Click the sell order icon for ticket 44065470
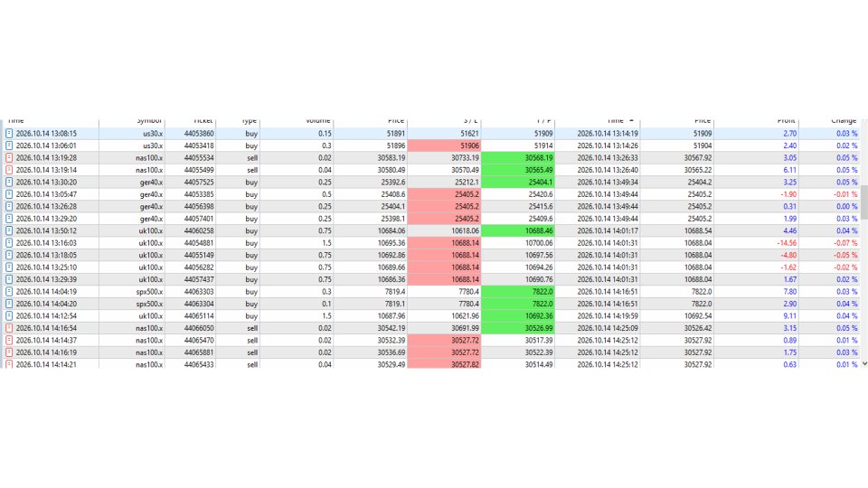This screenshot has width=868, height=488. coord(9,341)
